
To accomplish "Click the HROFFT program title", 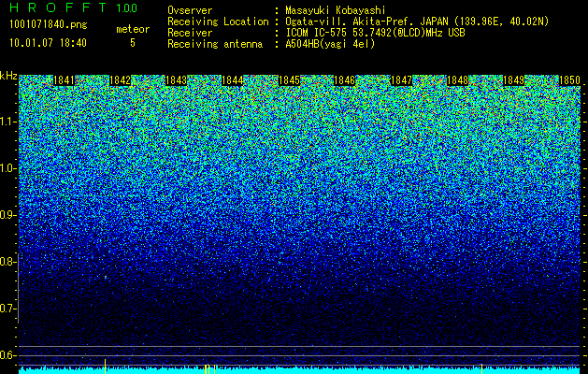I will pos(58,7).
